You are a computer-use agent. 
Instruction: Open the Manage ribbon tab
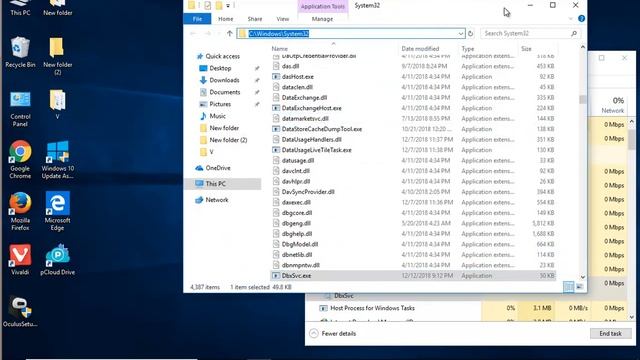click(x=322, y=19)
